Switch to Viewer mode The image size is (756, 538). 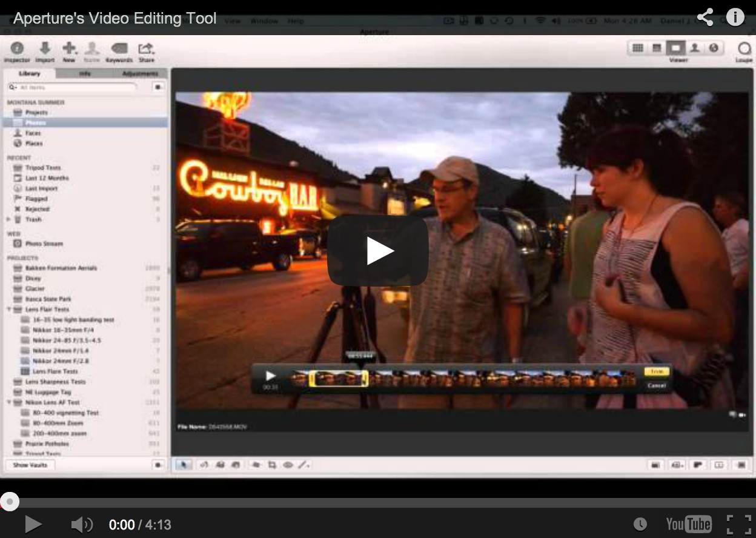click(x=675, y=48)
